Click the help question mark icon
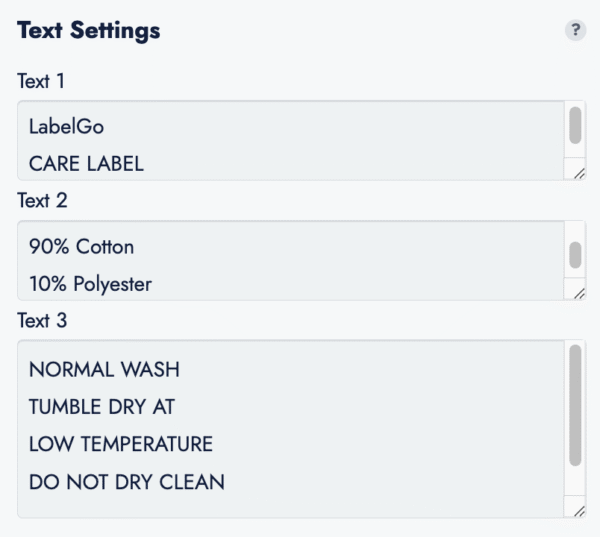This screenshot has width=600, height=537. [575, 31]
